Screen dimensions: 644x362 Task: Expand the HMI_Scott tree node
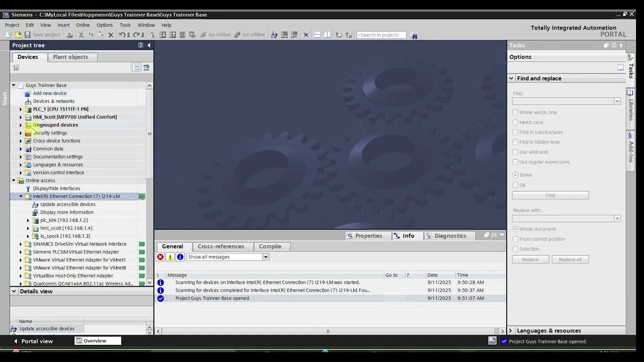point(21,117)
